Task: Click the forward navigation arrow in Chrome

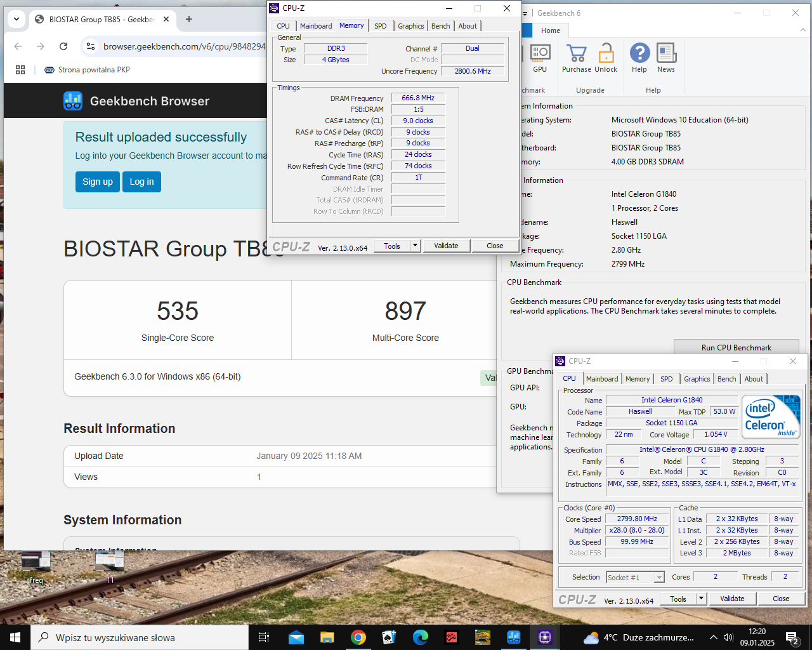Action: [41, 46]
